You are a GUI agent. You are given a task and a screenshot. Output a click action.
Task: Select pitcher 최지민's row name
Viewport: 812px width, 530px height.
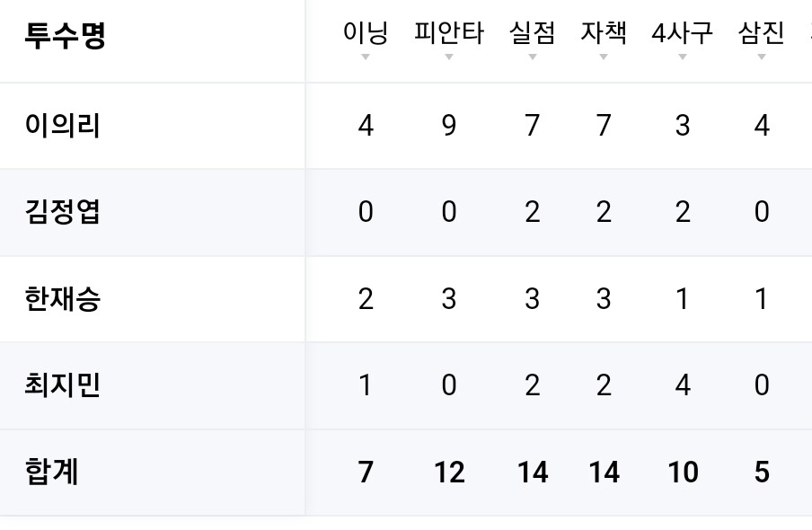pyautogui.click(x=62, y=385)
